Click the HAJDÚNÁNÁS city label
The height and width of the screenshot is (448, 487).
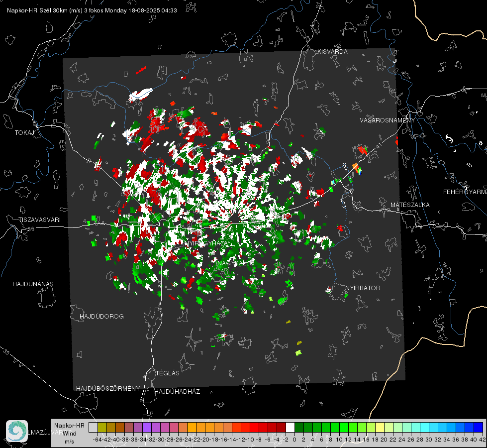33,284
